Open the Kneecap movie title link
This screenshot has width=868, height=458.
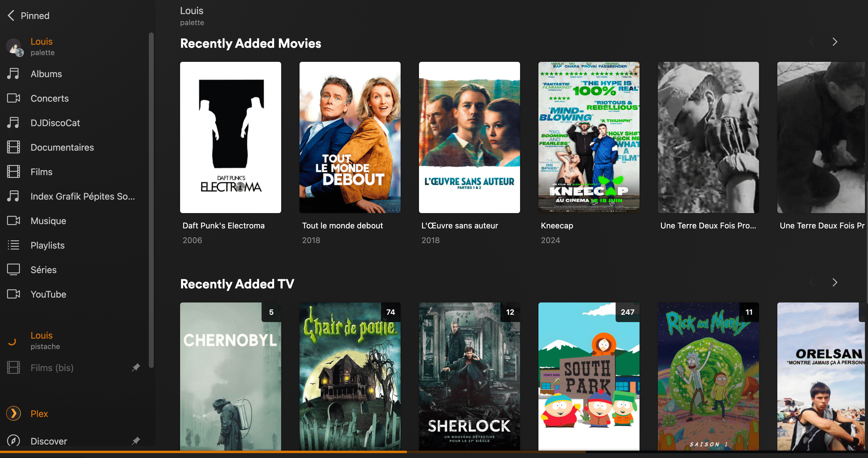557,226
